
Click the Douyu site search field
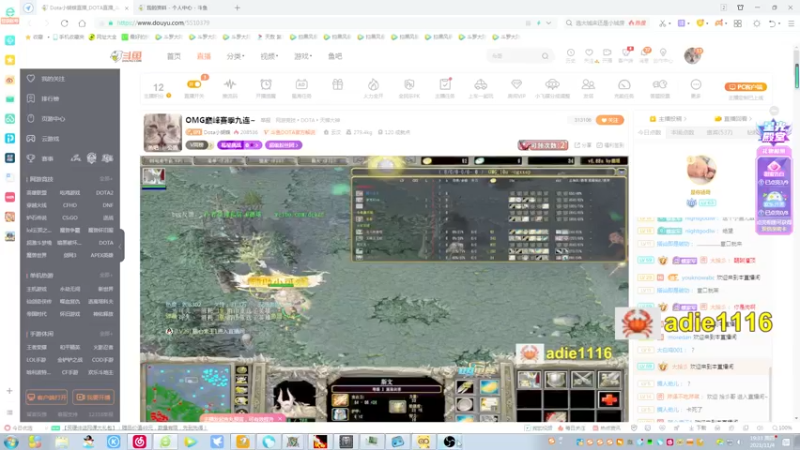pos(513,56)
